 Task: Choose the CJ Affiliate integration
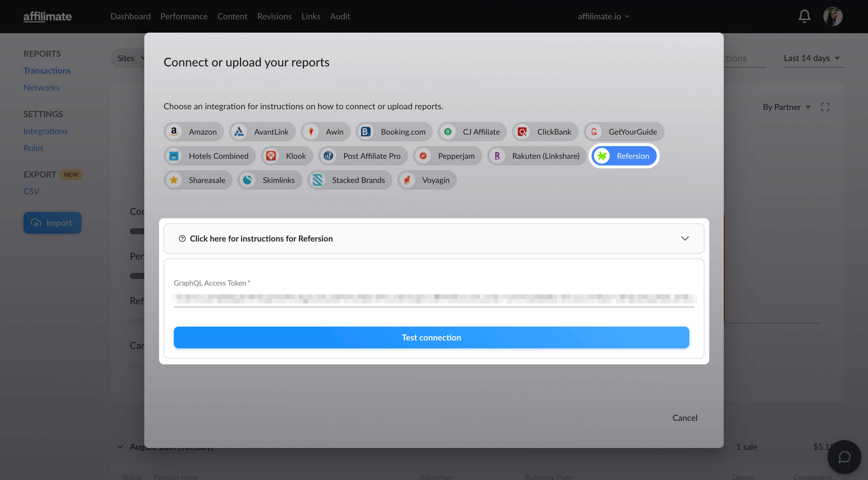click(472, 131)
